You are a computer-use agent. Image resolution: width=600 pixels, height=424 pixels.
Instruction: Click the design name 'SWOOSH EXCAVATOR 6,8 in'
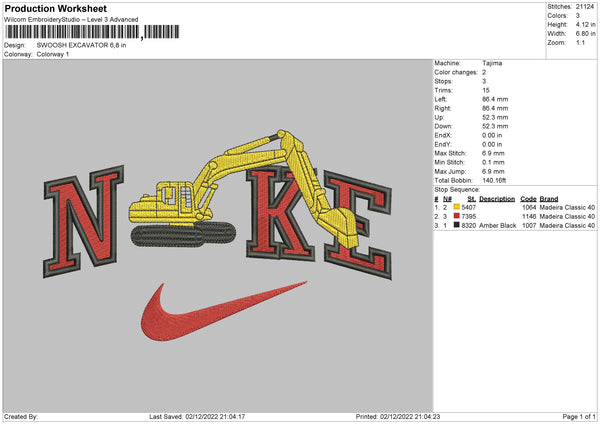[81, 45]
